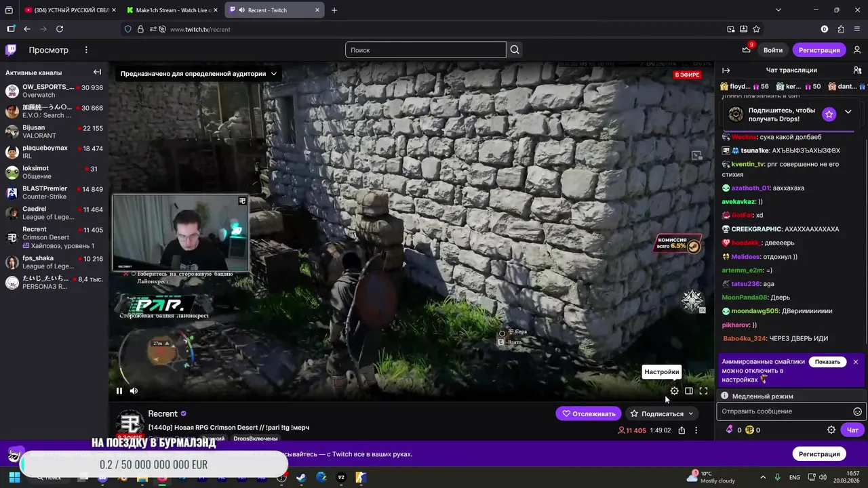Click the Чат send button
The height and width of the screenshot is (488, 868).
[x=852, y=430]
